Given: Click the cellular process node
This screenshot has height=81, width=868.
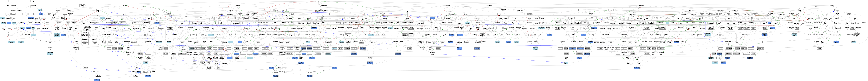Looking at the screenshot, I should pos(448,6).
